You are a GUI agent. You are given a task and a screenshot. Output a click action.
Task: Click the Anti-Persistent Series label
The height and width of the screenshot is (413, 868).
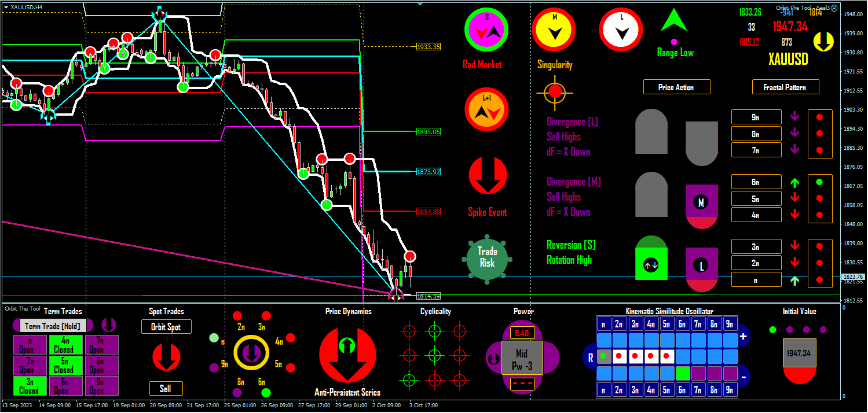[347, 393]
